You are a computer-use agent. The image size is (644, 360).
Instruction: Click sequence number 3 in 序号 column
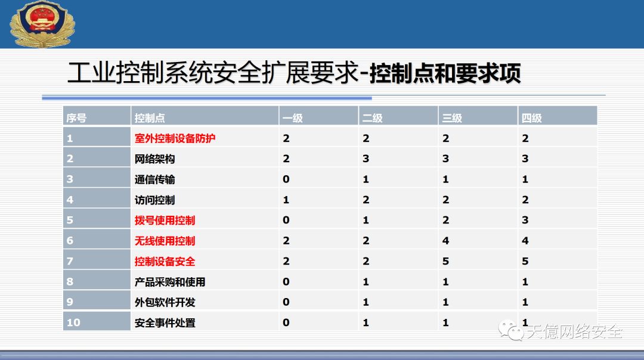tap(70, 179)
